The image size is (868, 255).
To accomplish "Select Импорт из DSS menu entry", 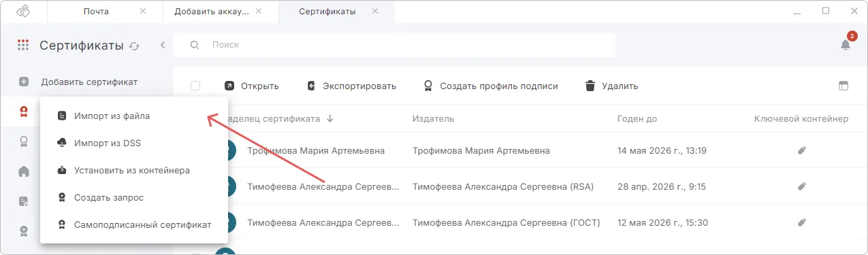I will (x=134, y=143).
